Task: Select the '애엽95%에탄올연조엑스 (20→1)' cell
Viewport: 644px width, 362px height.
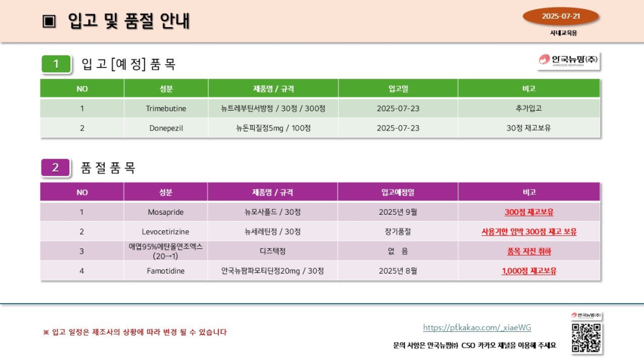Action: pyautogui.click(x=166, y=251)
